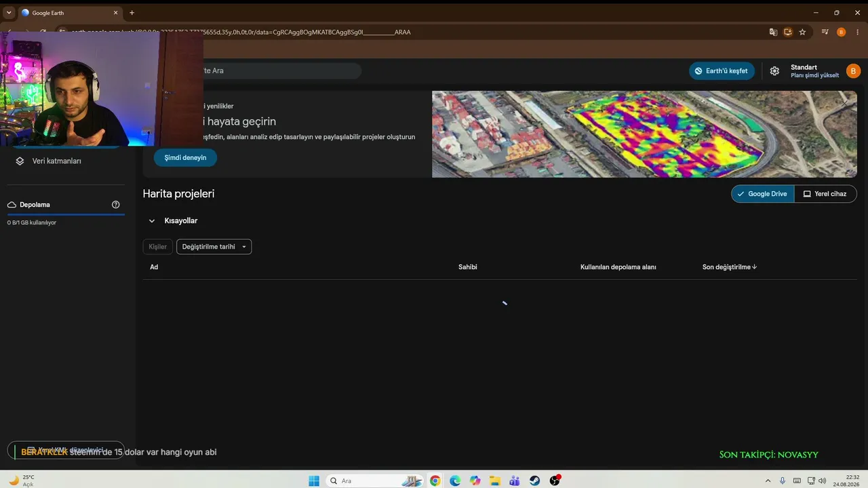Image resolution: width=868 pixels, height=488 pixels.
Task: Open File Explorer from the taskbar
Action: click(x=495, y=481)
